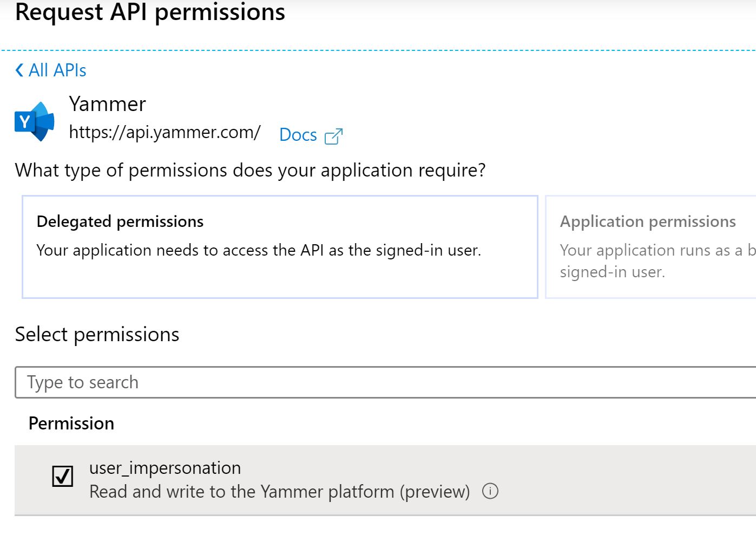This screenshot has height=541, width=756.
Task: Select the user_impersonation permission row
Action: (325, 479)
